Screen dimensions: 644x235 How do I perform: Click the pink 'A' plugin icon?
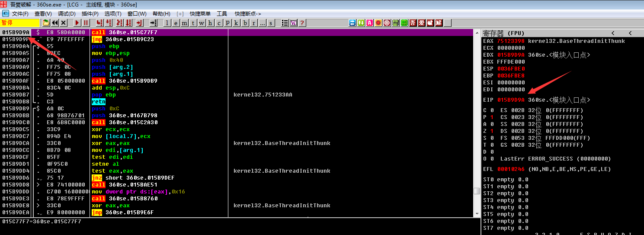[369, 23]
